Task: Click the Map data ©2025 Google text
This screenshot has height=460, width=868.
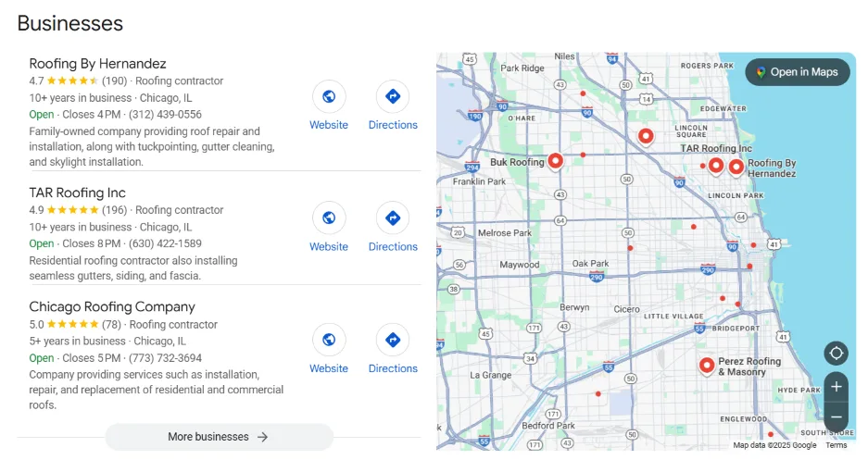Action: point(774,445)
